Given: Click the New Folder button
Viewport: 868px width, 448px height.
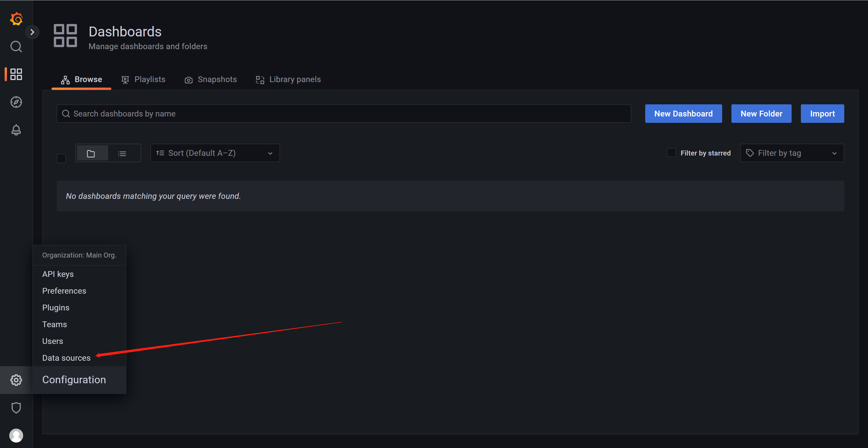Looking at the screenshot, I should coord(761,114).
